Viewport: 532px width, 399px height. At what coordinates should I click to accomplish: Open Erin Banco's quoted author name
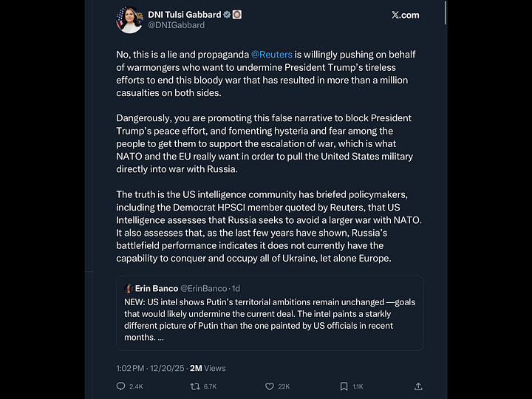156,288
